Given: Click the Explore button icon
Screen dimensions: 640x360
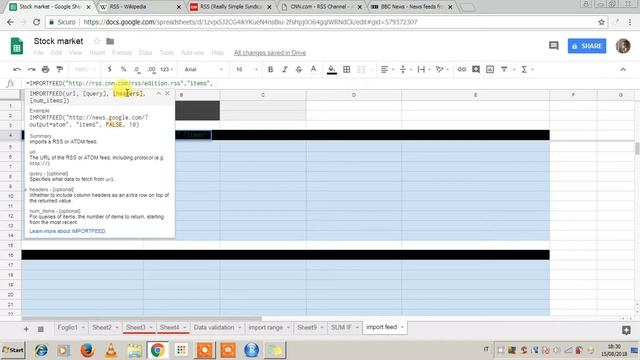Looking at the screenshot, I should (x=626, y=330).
